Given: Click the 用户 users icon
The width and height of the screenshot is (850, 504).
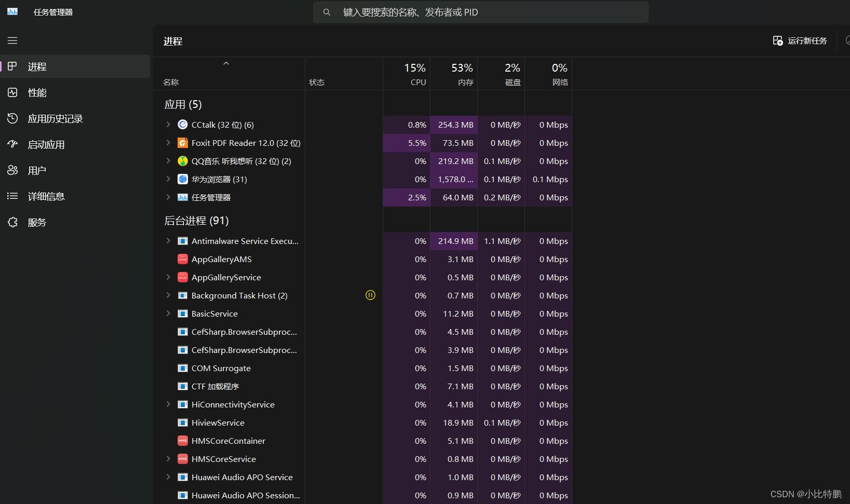Looking at the screenshot, I should point(12,170).
